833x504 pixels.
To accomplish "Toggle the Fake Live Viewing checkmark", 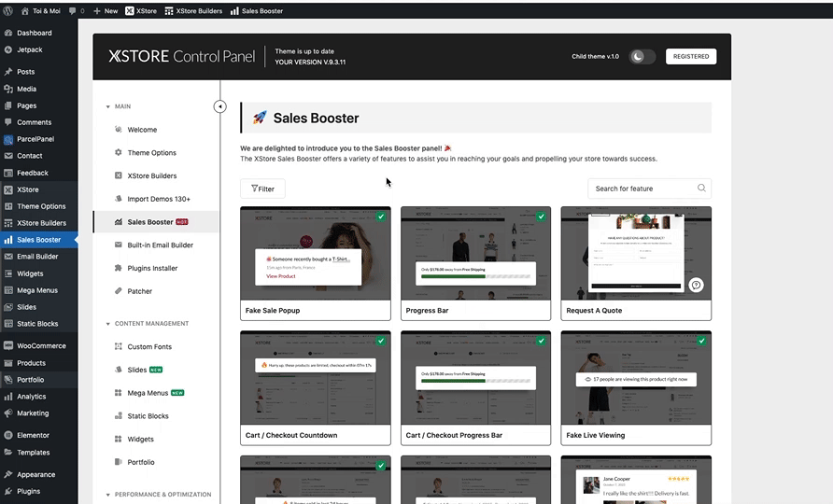I will coord(701,341).
